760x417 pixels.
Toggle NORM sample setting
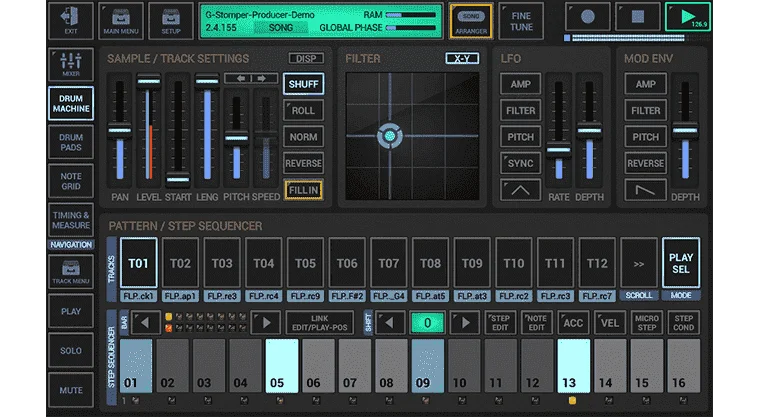click(x=303, y=137)
